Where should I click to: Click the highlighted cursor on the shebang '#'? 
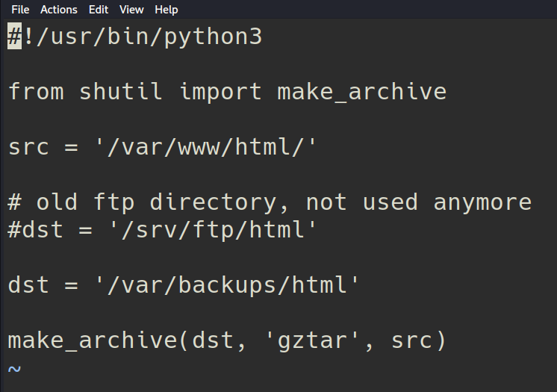(x=15, y=37)
